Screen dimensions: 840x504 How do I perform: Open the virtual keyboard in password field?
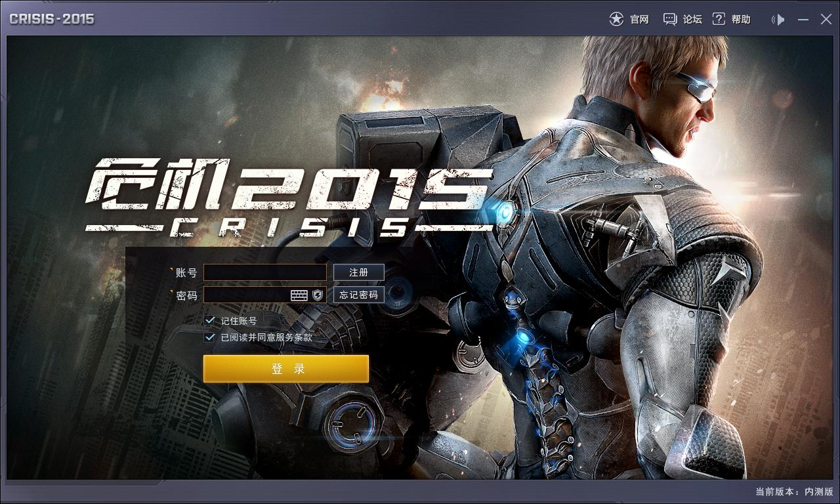[299, 295]
